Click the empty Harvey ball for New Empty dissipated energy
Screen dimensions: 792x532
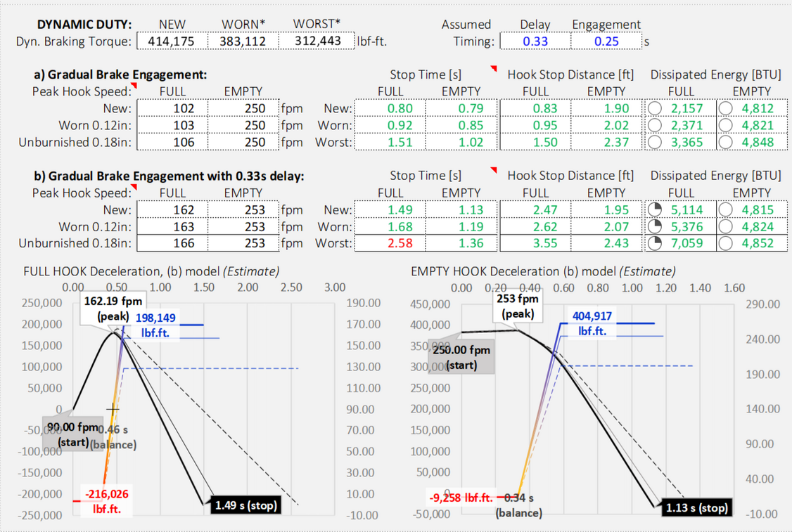click(x=726, y=108)
